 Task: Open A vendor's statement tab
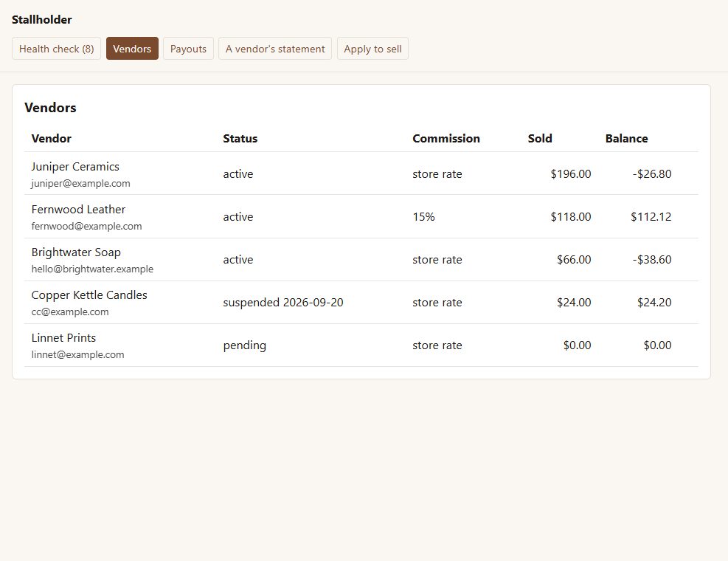coord(275,49)
